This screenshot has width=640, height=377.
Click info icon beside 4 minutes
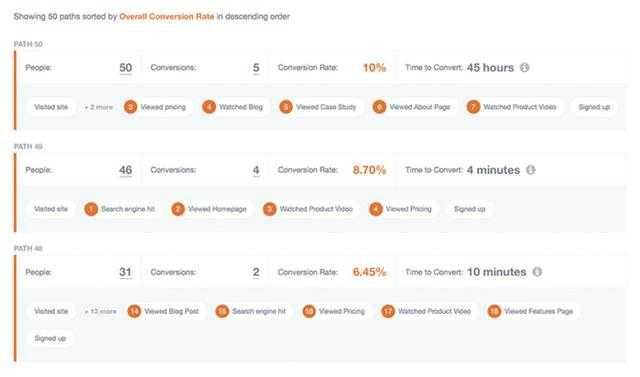530,170
